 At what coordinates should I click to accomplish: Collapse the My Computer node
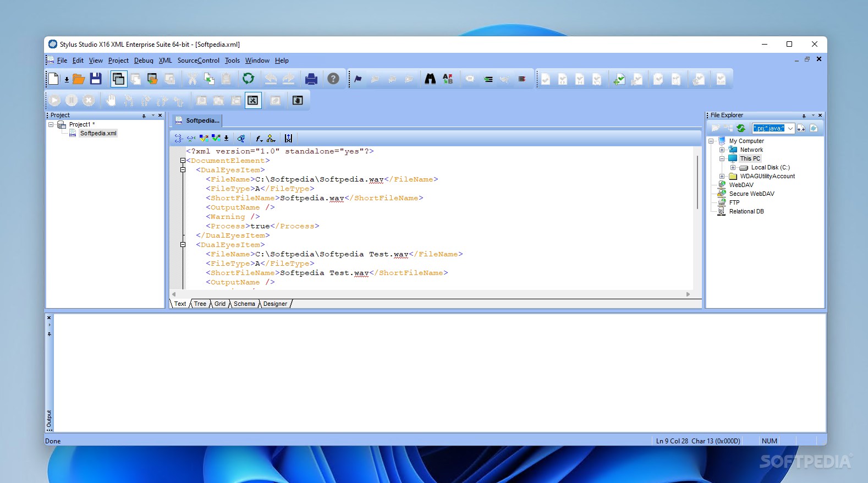(711, 141)
